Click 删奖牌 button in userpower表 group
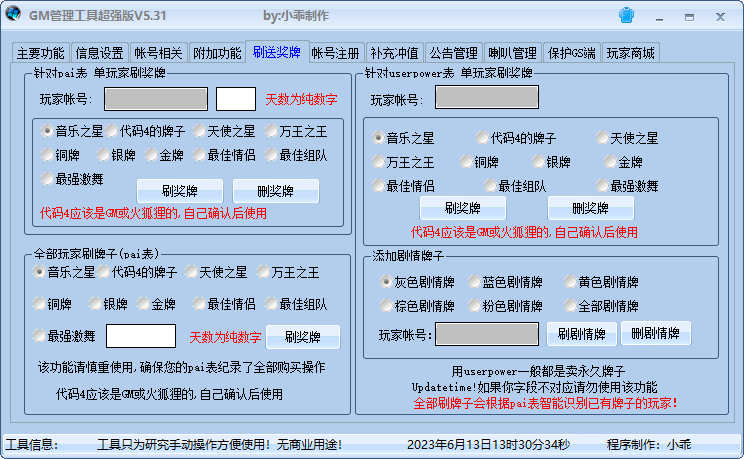 tap(591, 208)
